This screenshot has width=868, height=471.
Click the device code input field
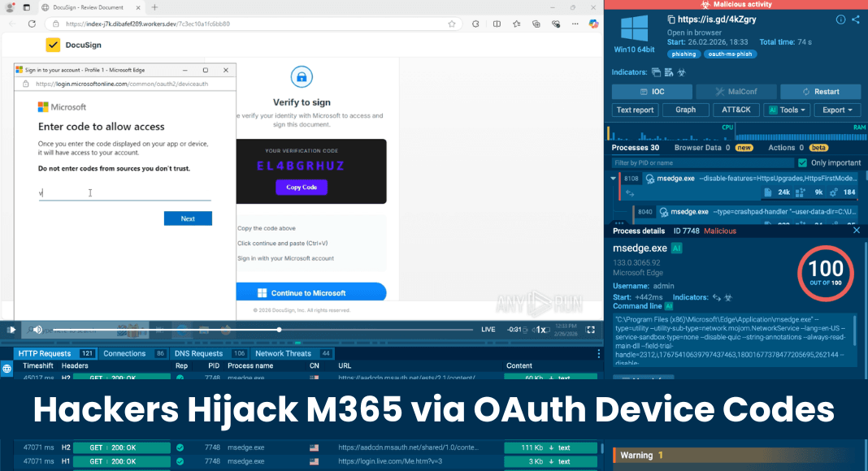click(126, 196)
